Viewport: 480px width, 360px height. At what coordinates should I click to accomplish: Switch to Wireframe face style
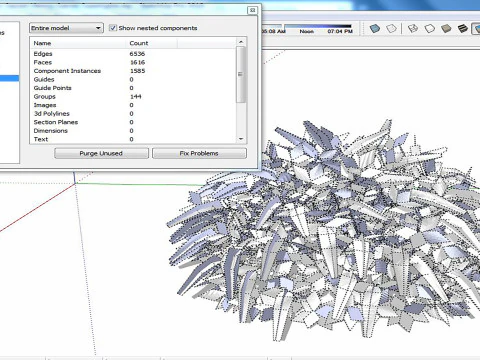pos(413,29)
